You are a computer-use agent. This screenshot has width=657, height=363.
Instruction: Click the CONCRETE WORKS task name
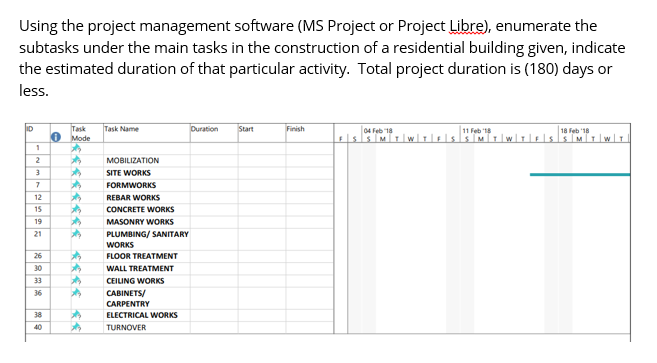coord(140,210)
